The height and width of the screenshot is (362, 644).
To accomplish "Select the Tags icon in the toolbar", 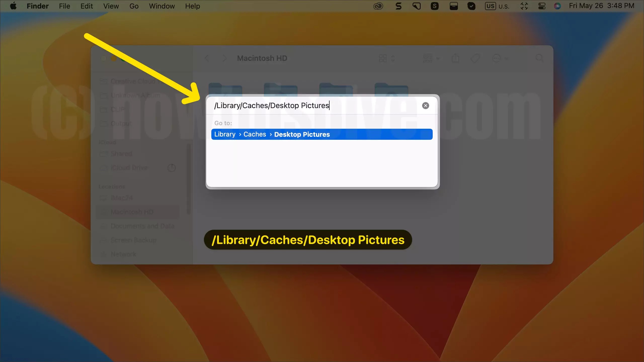I will pyautogui.click(x=475, y=58).
